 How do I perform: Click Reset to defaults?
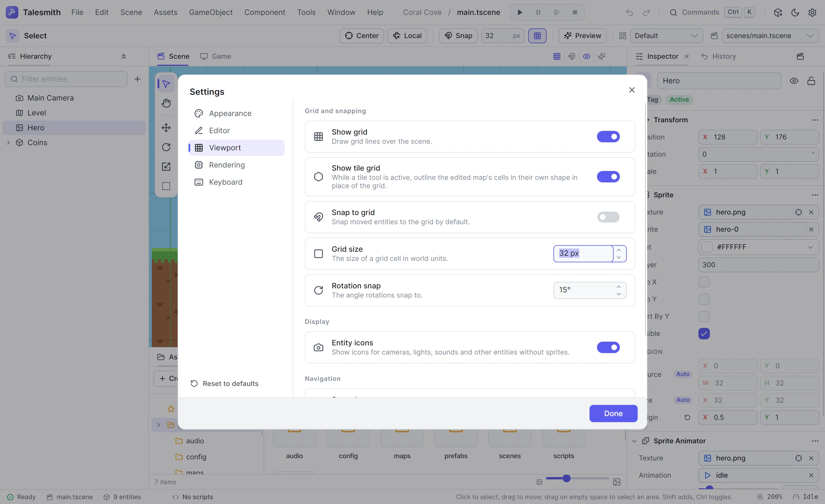coord(224,383)
